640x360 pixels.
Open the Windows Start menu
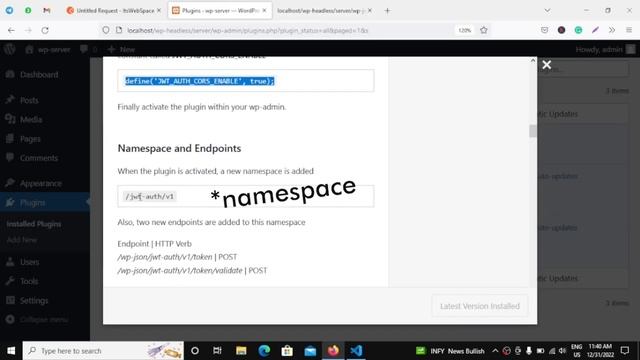pos(11,351)
